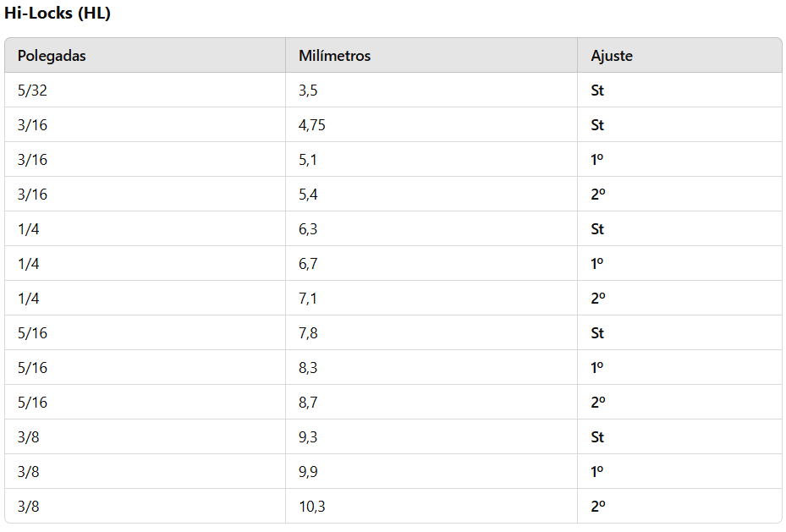The image size is (786, 532).
Task: Select the 6,7 millimeters cell
Action: click(x=308, y=264)
